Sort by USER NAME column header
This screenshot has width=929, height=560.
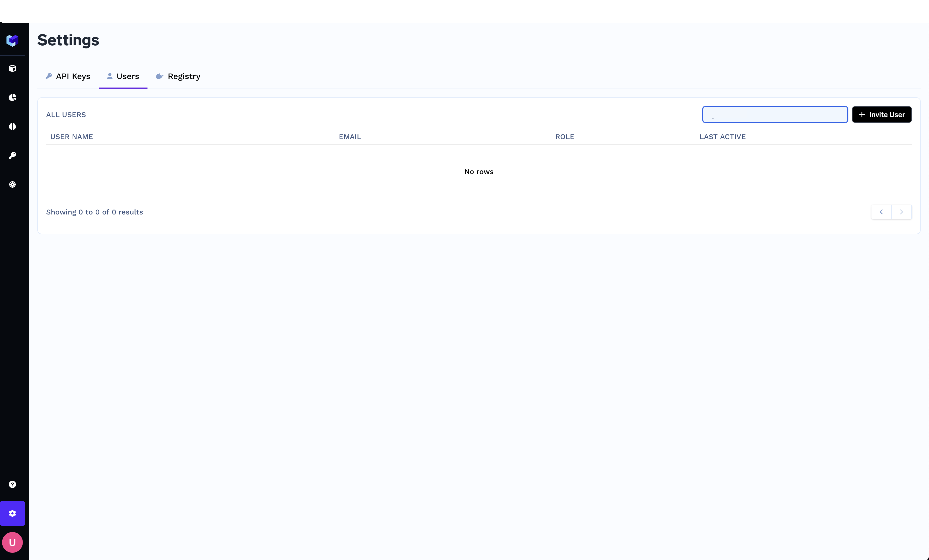[x=72, y=137]
